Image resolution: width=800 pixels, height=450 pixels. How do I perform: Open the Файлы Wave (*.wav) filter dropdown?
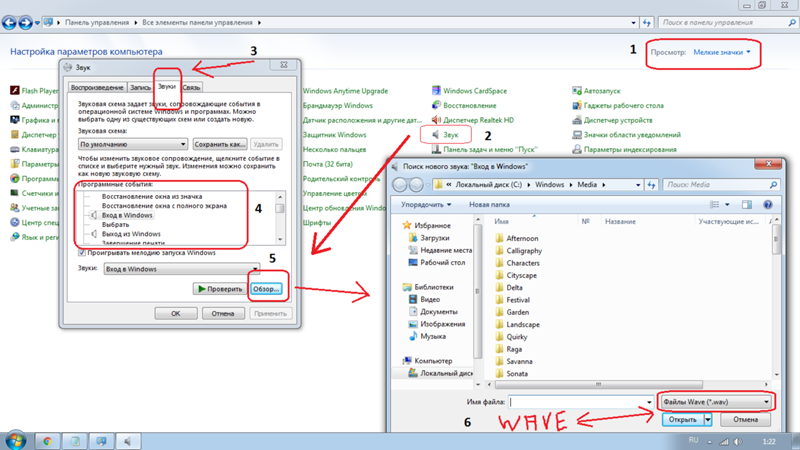pos(716,402)
